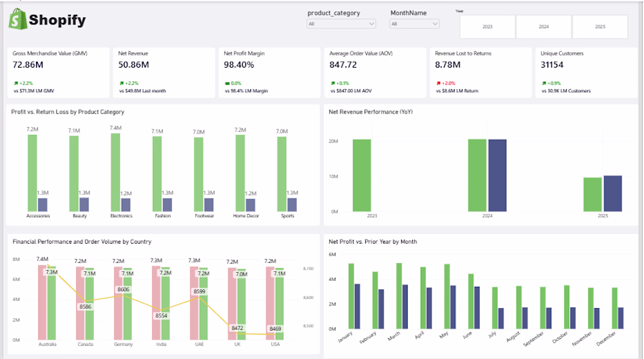Click the green up arrow in Unique Customers card
This screenshot has height=359, width=644.
(544, 83)
